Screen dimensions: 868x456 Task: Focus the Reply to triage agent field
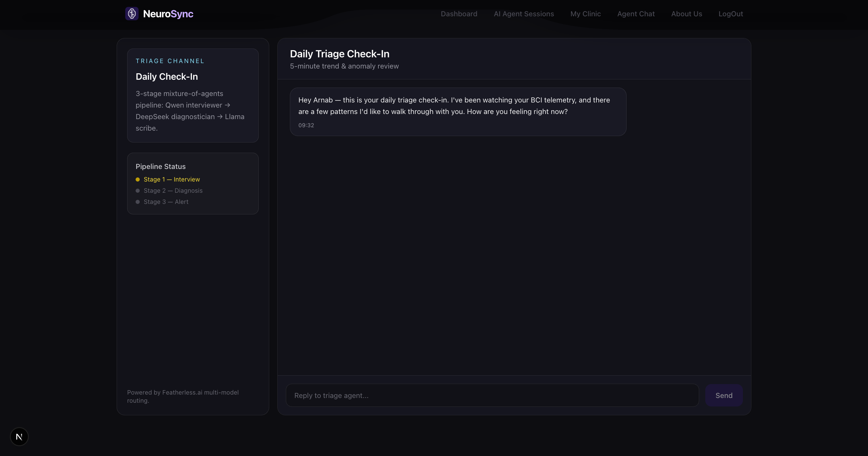click(x=492, y=395)
